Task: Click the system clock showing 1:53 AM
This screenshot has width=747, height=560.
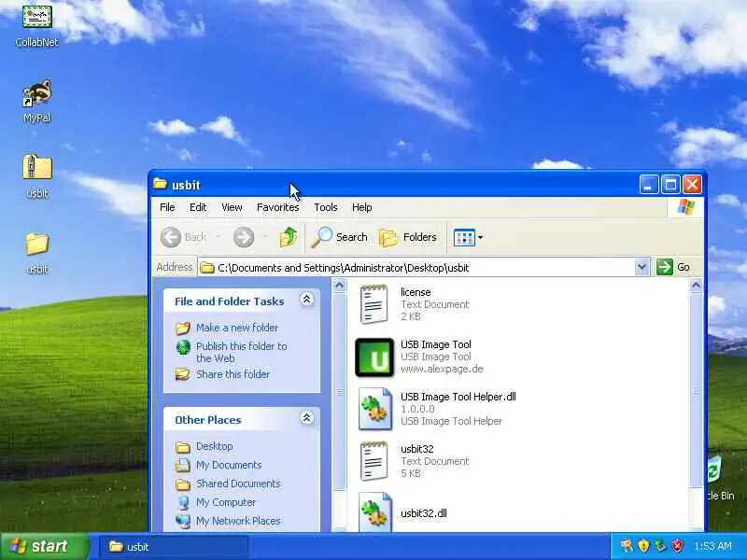Action: coord(712,546)
